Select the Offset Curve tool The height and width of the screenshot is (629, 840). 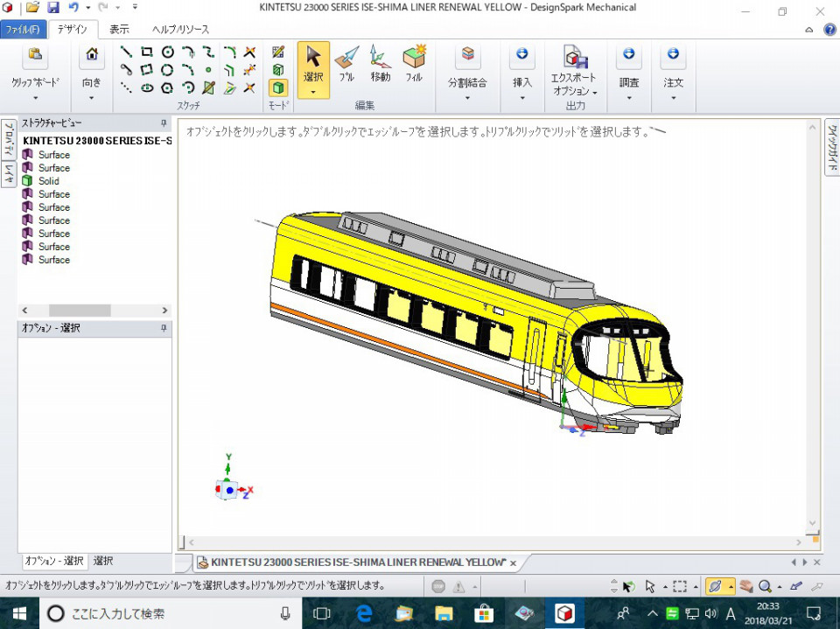pos(230,70)
